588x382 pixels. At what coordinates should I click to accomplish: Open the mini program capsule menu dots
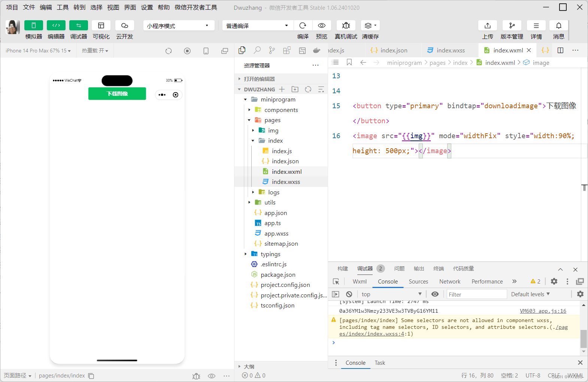pyautogui.click(x=162, y=95)
